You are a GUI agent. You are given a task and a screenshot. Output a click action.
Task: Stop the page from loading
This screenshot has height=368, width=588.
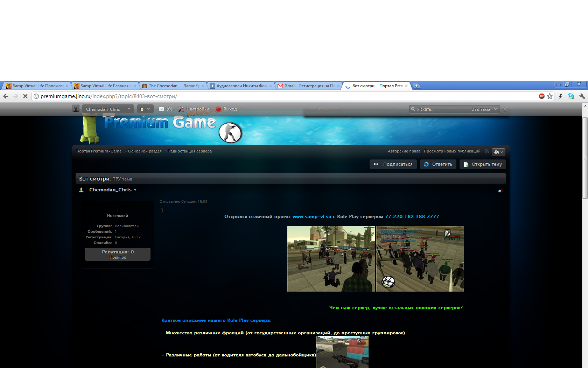click(x=25, y=96)
